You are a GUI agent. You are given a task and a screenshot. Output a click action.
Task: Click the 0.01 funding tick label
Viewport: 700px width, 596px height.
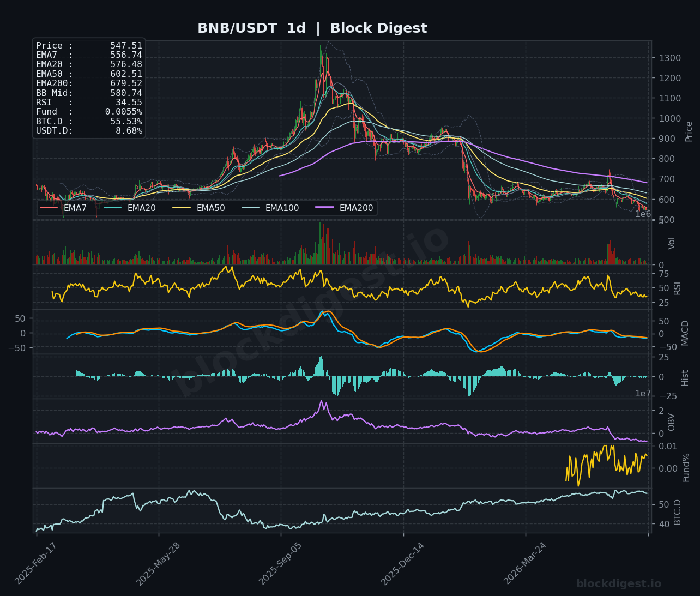(668, 447)
